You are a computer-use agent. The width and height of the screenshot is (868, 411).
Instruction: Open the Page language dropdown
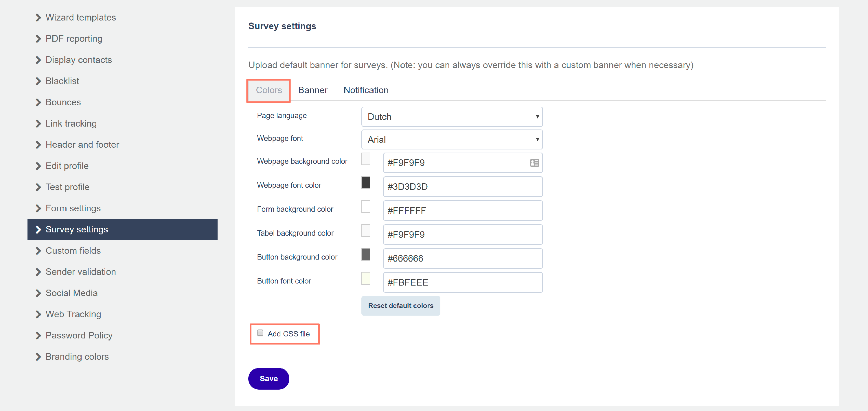tap(452, 117)
